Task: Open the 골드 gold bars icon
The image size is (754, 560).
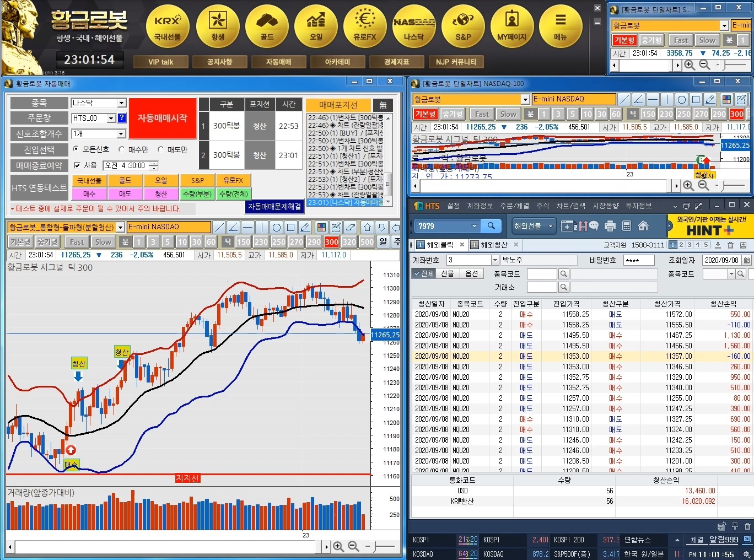Action: click(x=267, y=26)
